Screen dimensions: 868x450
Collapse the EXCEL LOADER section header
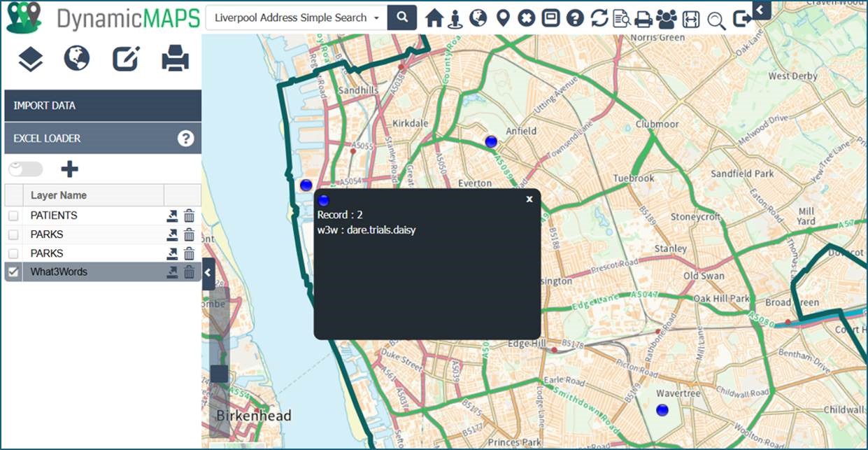coord(103,138)
